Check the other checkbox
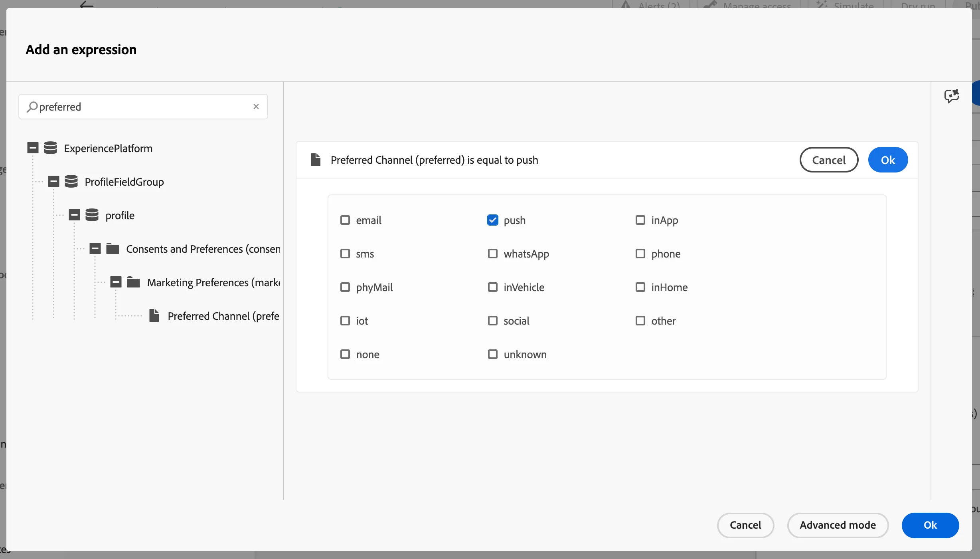980x559 pixels. tap(640, 321)
